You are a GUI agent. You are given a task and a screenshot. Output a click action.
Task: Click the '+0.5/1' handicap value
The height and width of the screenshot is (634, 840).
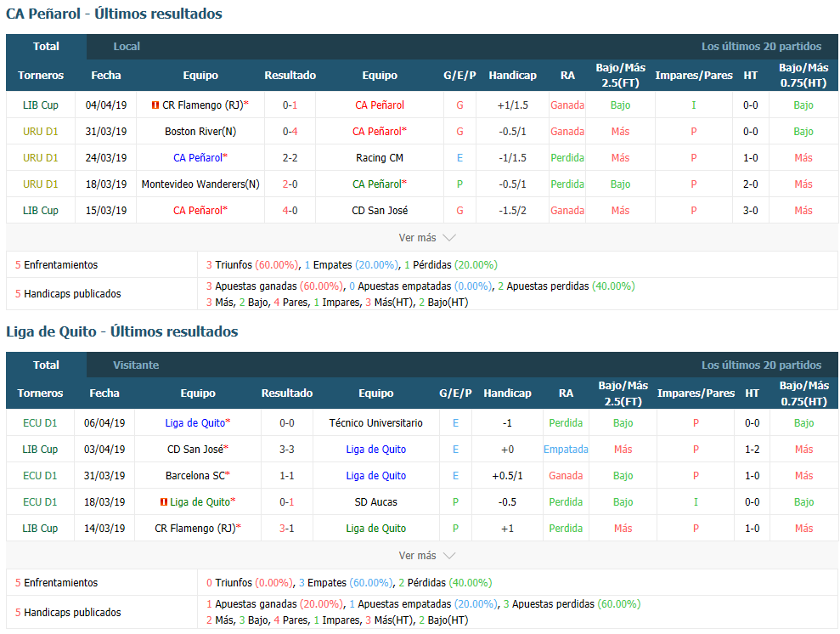point(507,475)
